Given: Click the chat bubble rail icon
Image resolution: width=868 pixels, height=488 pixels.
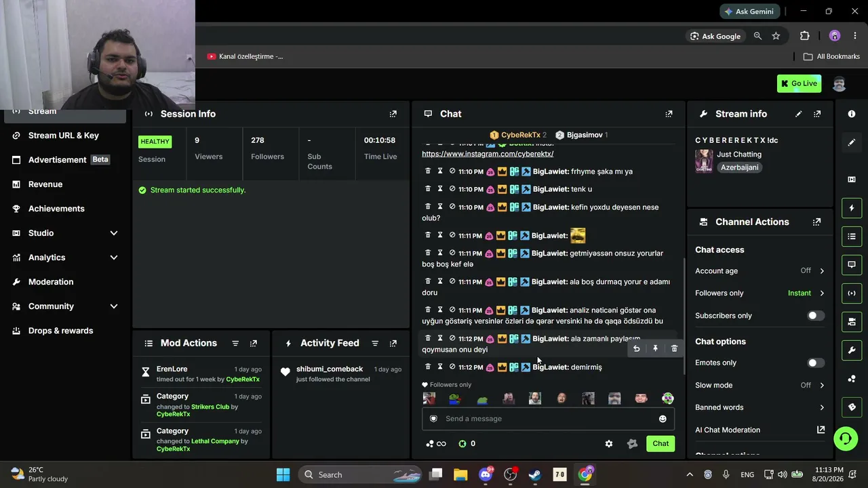Looking at the screenshot, I should [x=852, y=264].
